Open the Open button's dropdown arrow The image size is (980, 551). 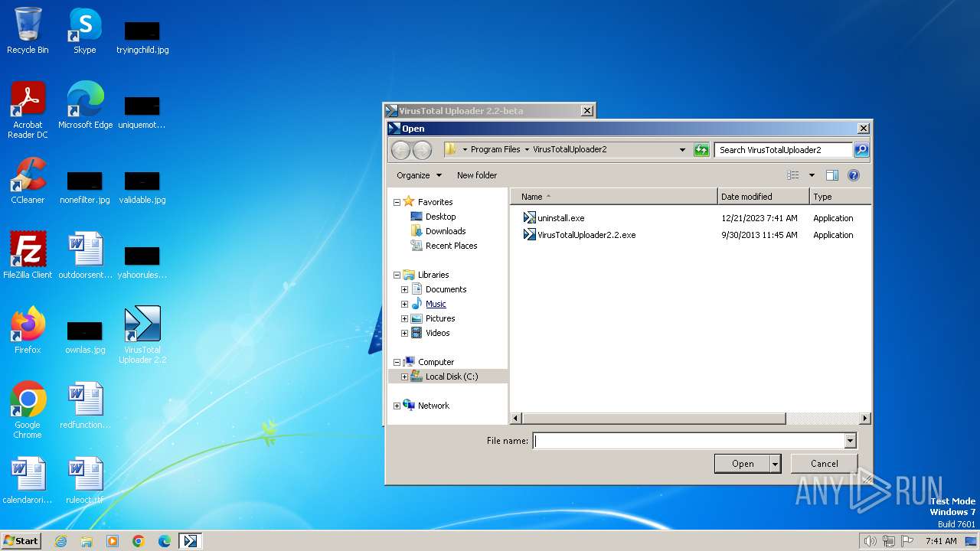point(776,464)
